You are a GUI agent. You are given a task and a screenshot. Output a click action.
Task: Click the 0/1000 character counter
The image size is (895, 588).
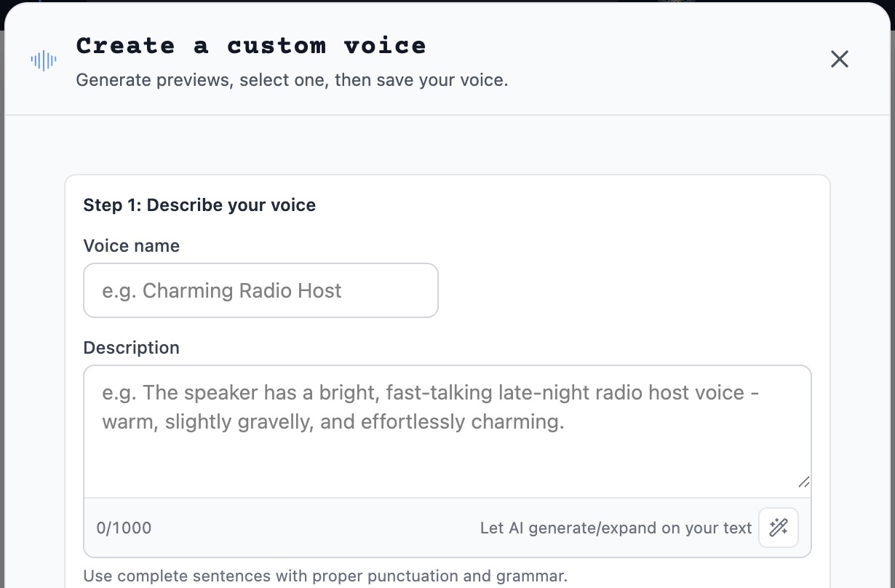click(124, 528)
